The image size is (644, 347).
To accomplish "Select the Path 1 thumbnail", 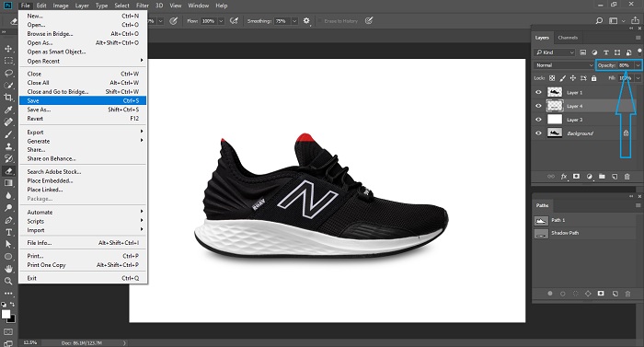I will click(541, 221).
